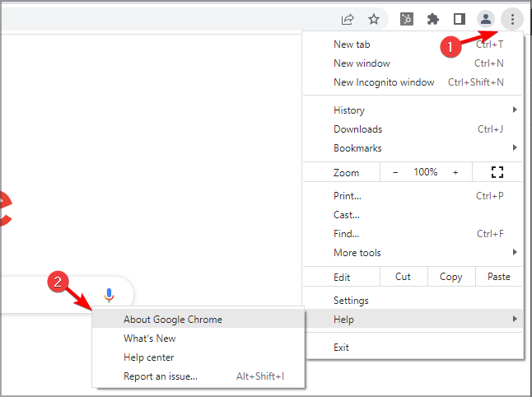Screen dimensions: 532x397
Task: Expand the More tools submenu
Action: [413, 253]
